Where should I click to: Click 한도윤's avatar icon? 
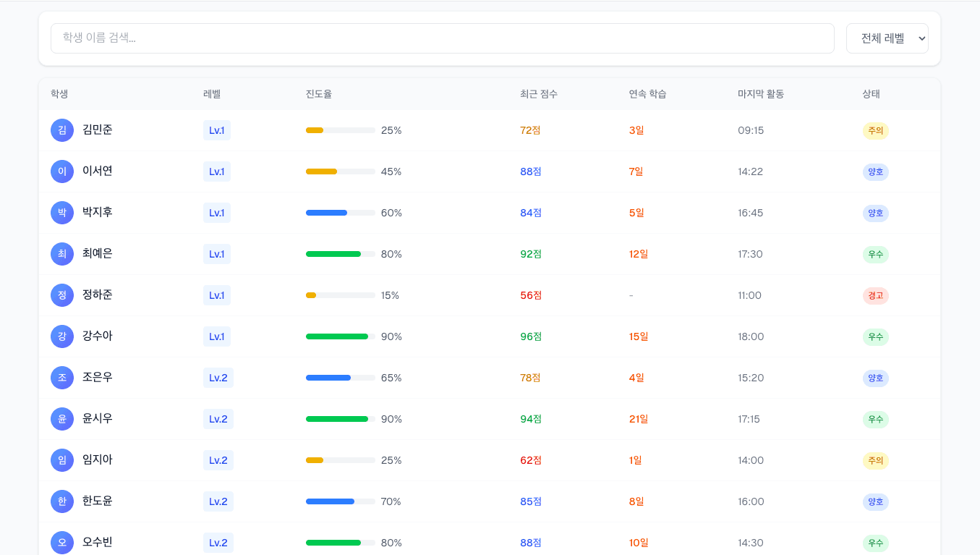point(62,501)
